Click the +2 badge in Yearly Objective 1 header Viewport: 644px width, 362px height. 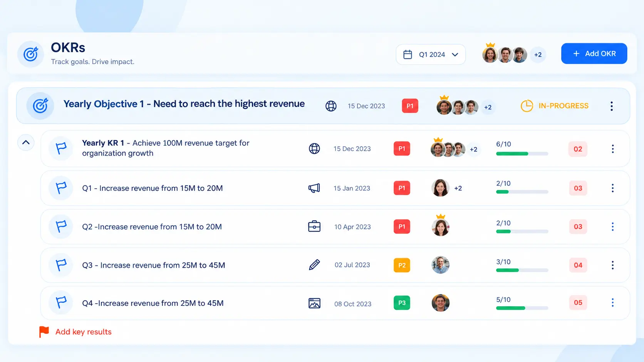(x=488, y=107)
